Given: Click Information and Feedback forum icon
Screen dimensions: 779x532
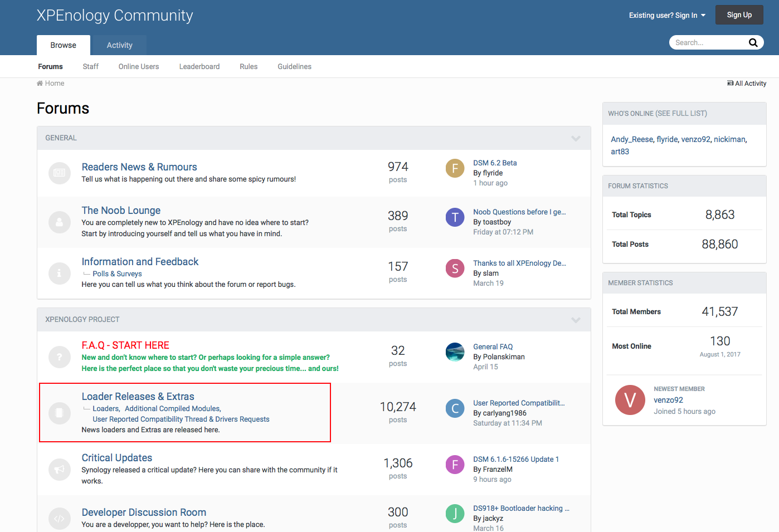Looking at the screenshot, I should pyautogui.click(x=59, y=274).
